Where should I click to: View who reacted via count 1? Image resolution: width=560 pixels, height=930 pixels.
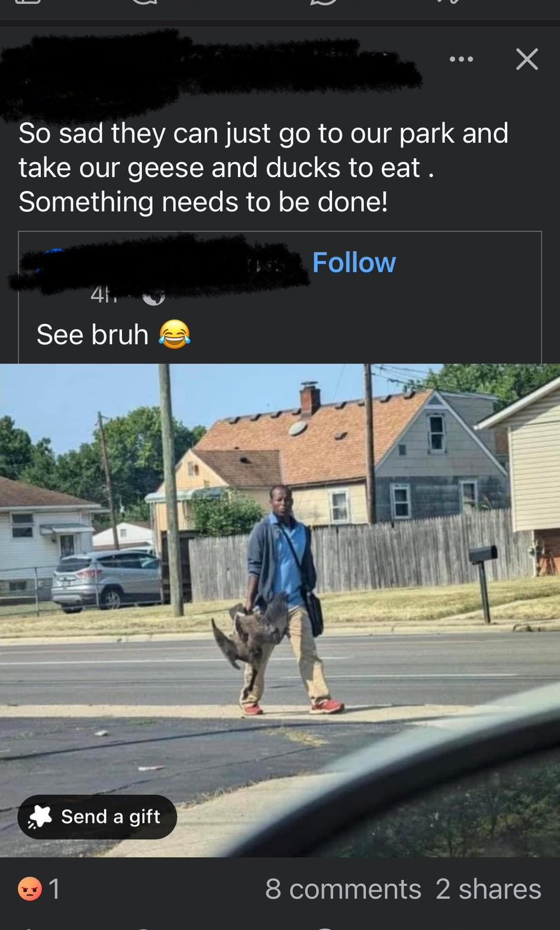pos(54,889)
